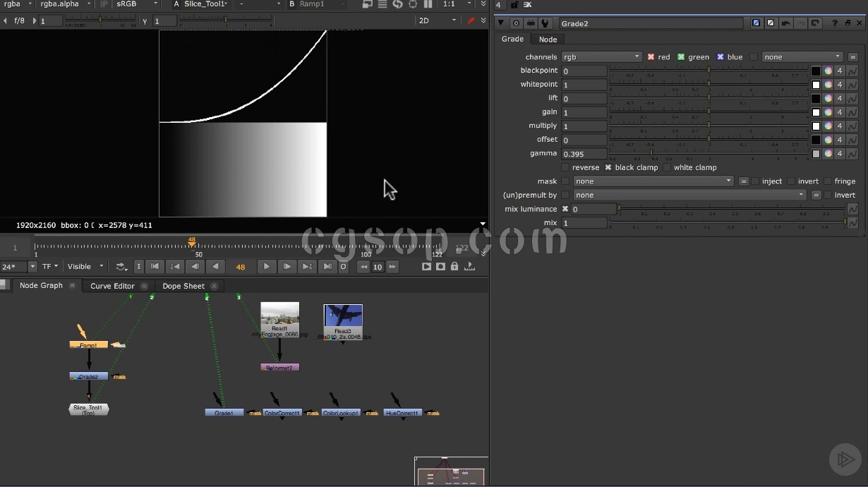This screenshot has width=868, height=487.
Task: Open the viewer rgba layer dropdown
Action: (18, 4)
